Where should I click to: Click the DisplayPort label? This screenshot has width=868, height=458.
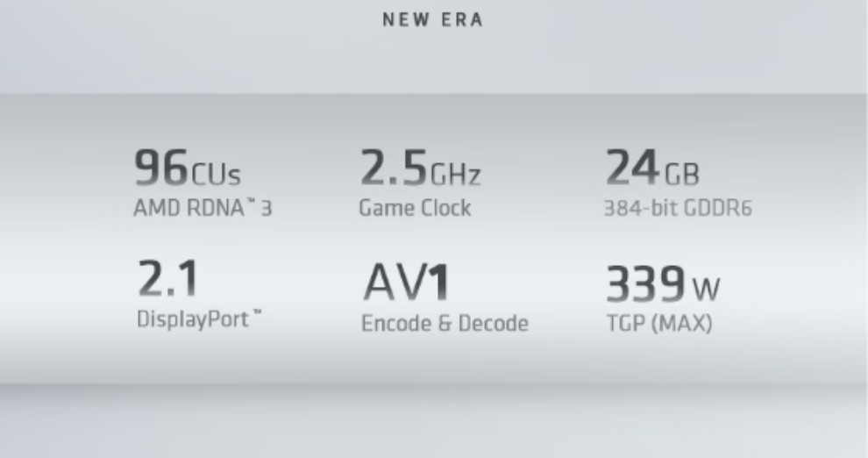click(x=192, y=319)
